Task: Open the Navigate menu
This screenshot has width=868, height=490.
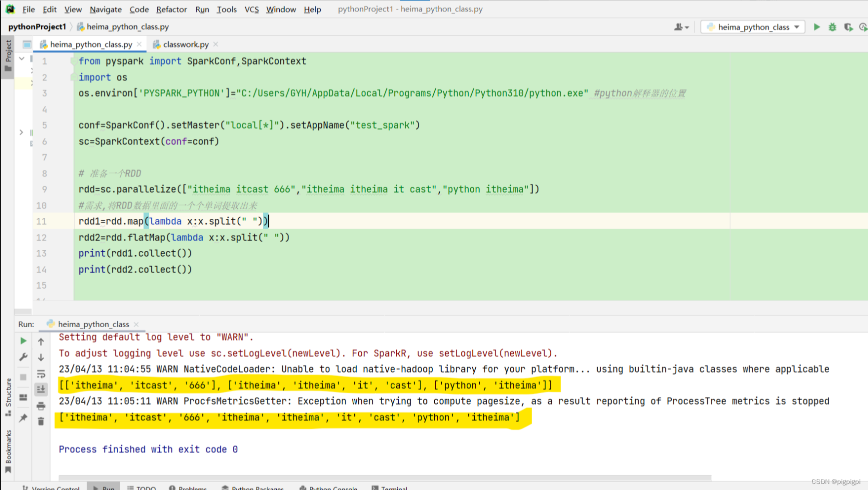Action: click(105, 9)
